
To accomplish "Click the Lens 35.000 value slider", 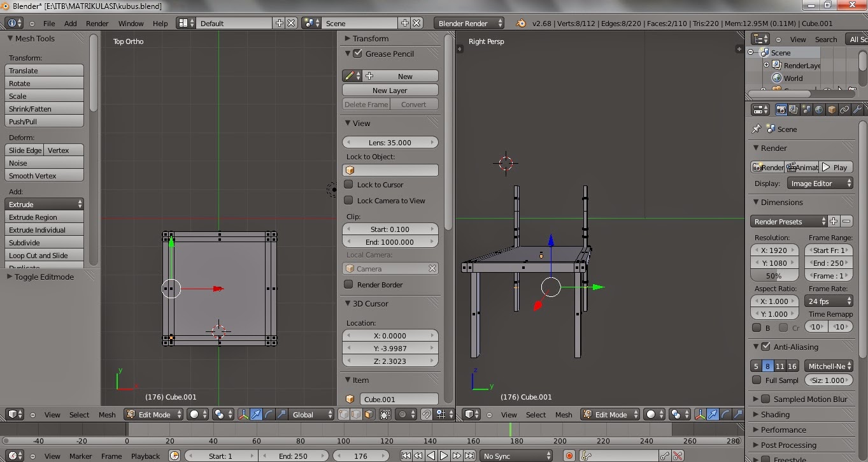I will [x=390, y=142].
